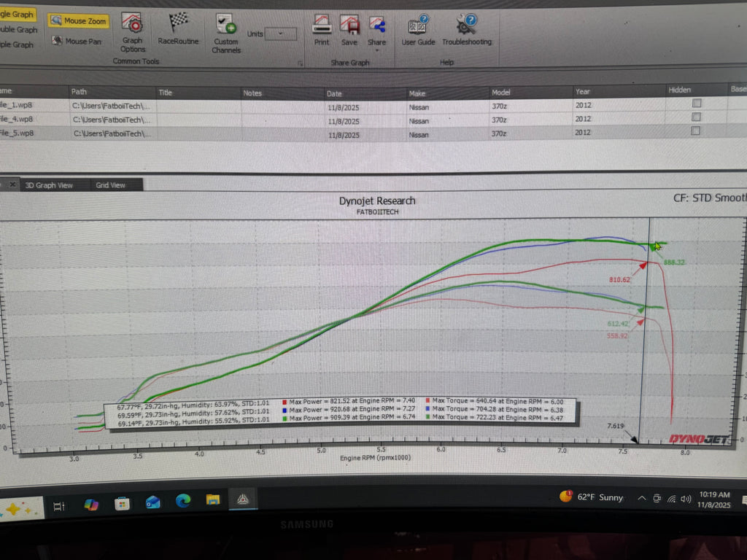Open the Troubleshooting help
This screenshot has width=747, height=560.
(466, 31)
